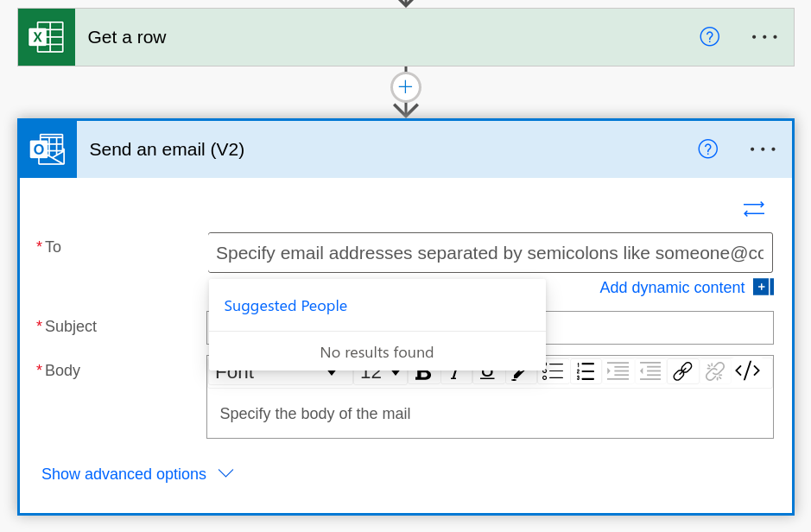Click the To email addresses field
Screen dimensions: 811x532
[x=490, y=253]
